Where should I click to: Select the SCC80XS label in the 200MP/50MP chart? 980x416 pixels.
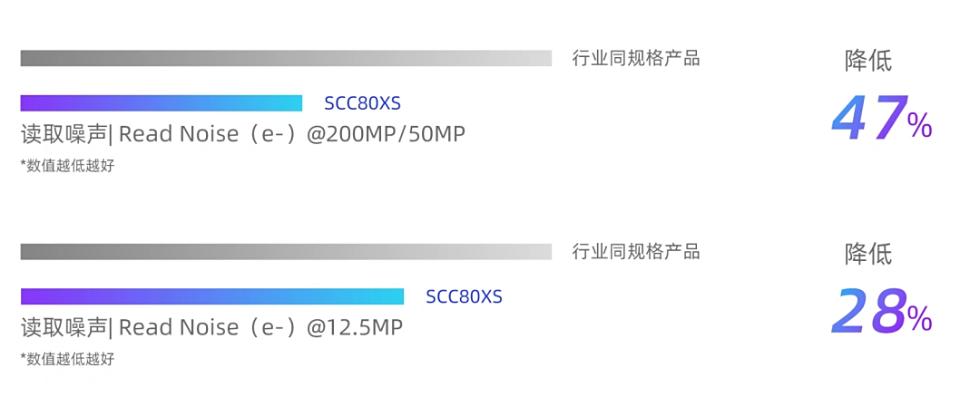point(362,103)
